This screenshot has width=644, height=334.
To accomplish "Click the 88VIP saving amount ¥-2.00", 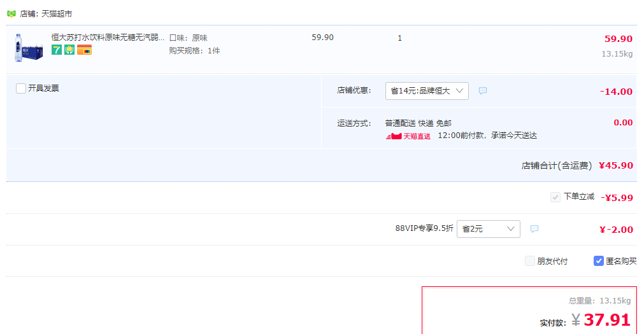I will (616, 230).
